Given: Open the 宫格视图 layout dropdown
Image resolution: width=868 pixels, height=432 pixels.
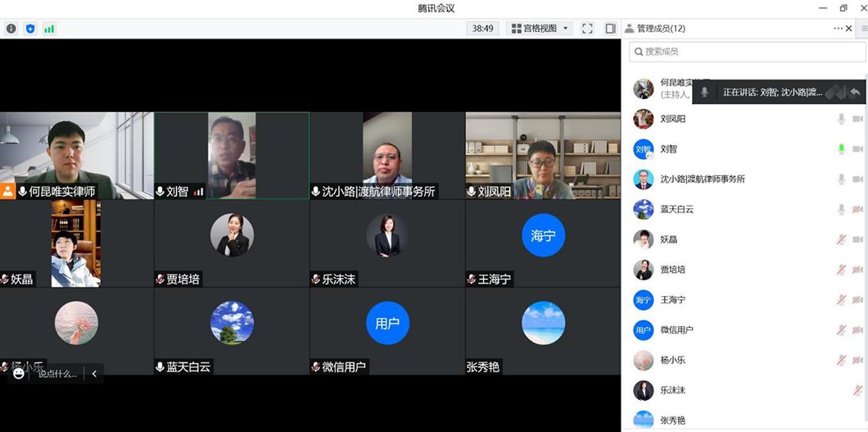Looking at the screenshot, I should tap(540, 28).
